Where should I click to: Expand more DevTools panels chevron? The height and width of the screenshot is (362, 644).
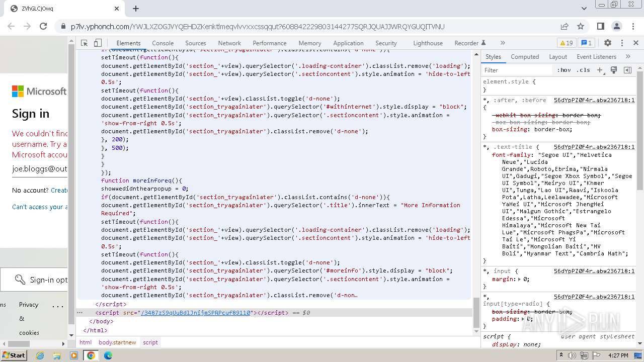(503, 43)
